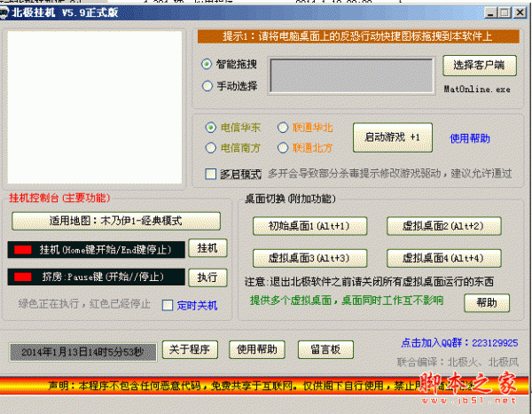Click the bottom 使用帮助 button
The width and height of the screenshot is (532, 414).
click(x=257, y=349)
